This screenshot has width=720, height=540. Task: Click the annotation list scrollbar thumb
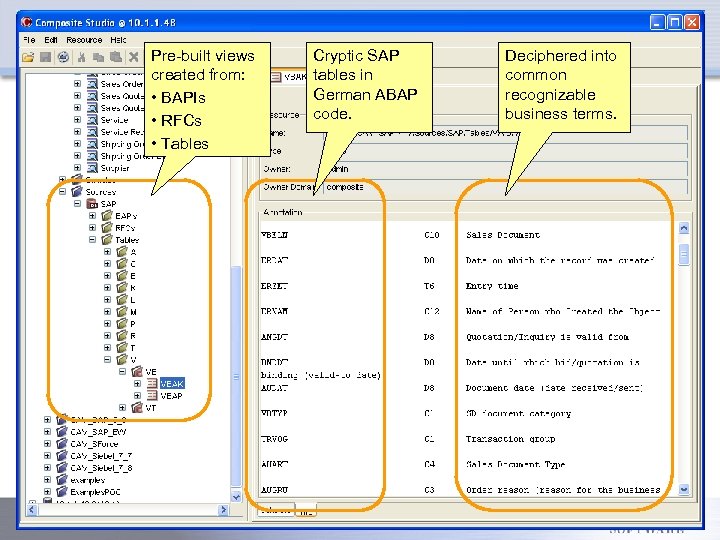(x=684, y=255)
